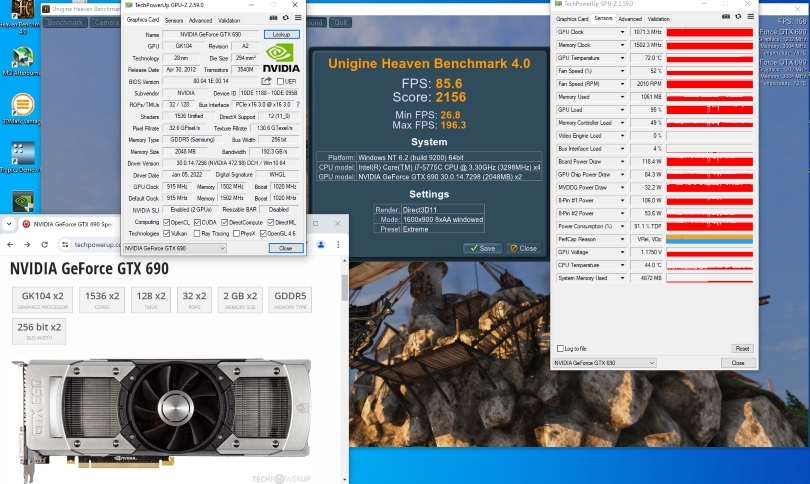Click the refresh icon in GPU-Z Sensors window
This screenshot has height=484, width=810.
click(x=738, y=17)
